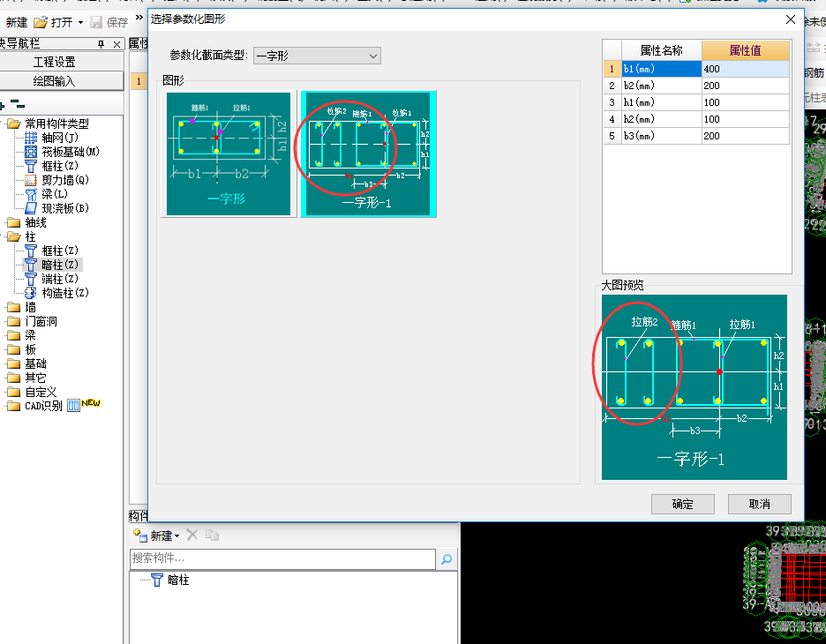Click the 剪力墙(Q) shear wall item
The image size is (826, 644).
(64, 180)
